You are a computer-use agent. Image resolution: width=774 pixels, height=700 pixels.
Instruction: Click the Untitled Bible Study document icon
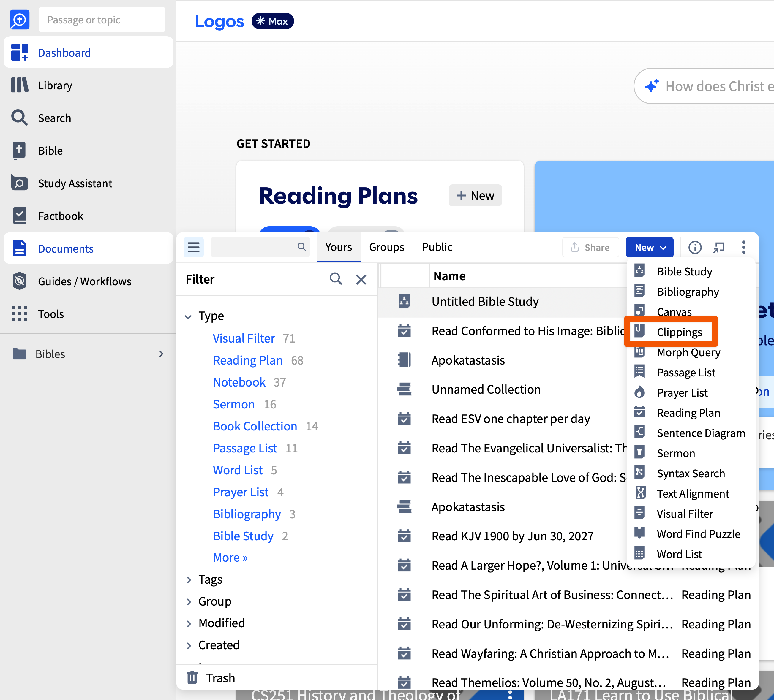(404, 301)
